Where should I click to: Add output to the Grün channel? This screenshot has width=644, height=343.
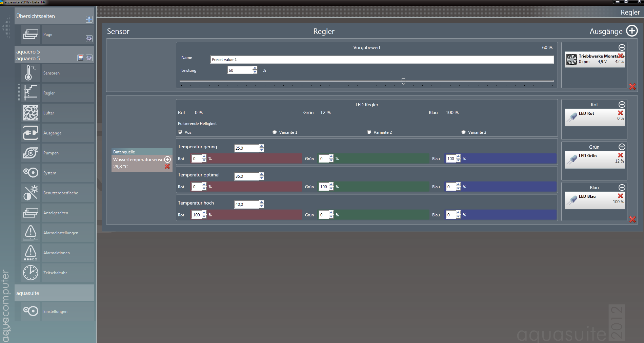pyautogui.click(x=622, y=147)
